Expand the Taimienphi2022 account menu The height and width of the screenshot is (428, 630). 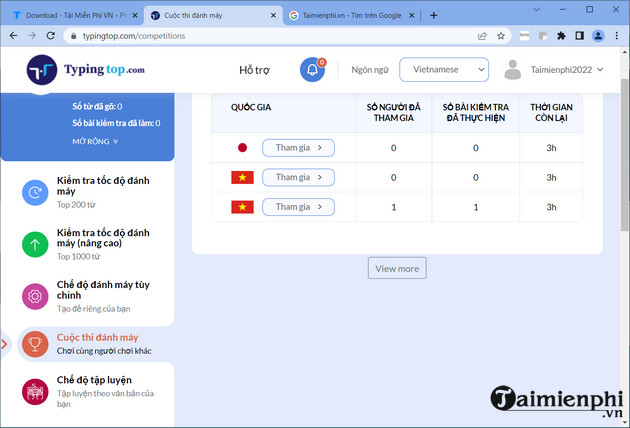point(567,70)
